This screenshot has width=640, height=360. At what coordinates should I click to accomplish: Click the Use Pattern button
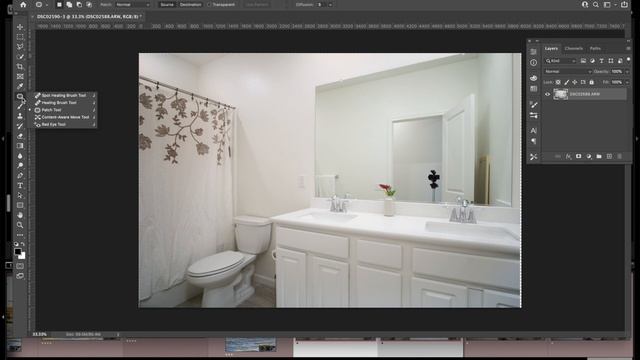(x=257, y=4)
